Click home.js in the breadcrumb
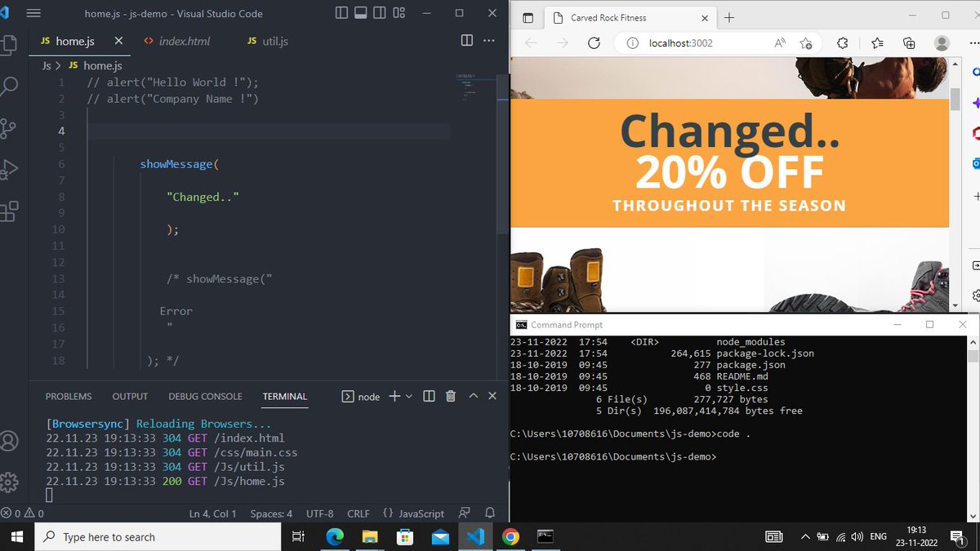Viewport: 980px width, 551px height. click(x=96, y=65)
